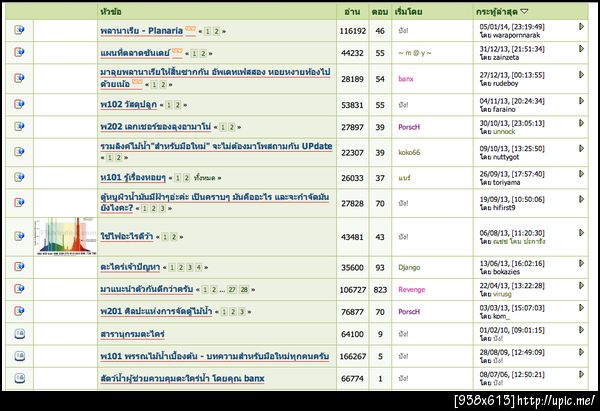Click topic icon beside พ102 thread
The width and height of the screenshot is (600, 411).
click(x=19, y=104)
